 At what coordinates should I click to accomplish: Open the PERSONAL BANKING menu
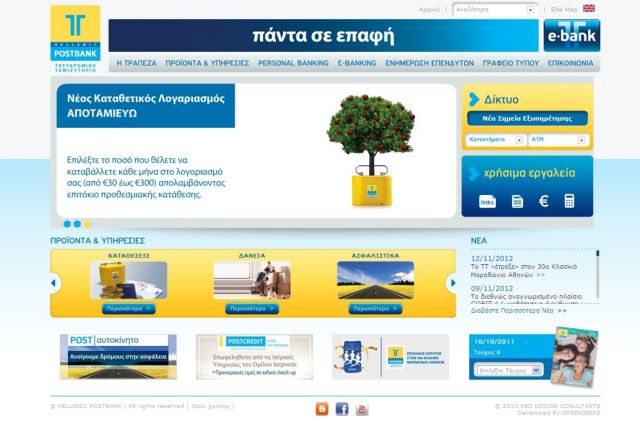coord(293,63)
